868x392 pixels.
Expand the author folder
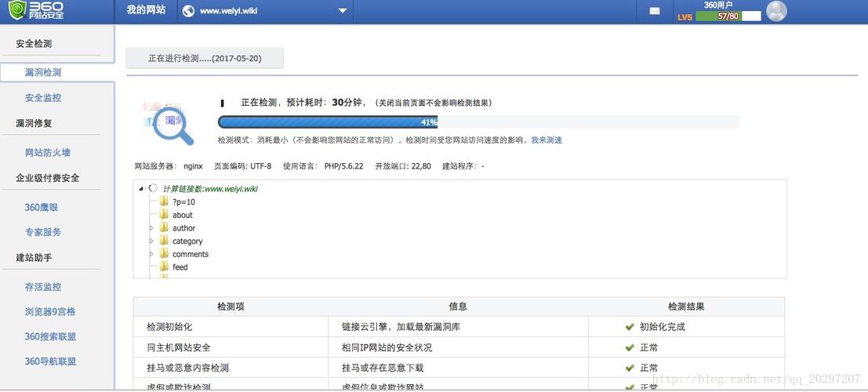(x=151, y=228)
